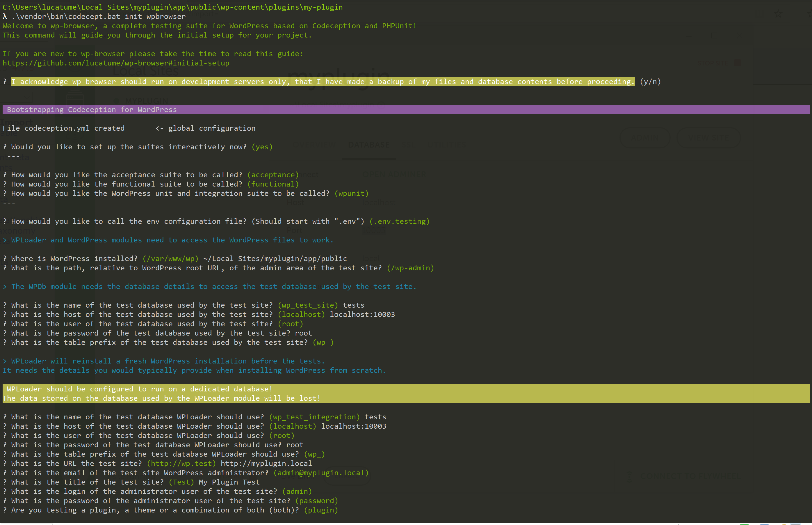812x525 pixels.
Task: Click the '(wpunit)' suite default value
Action: coord(352,193)
